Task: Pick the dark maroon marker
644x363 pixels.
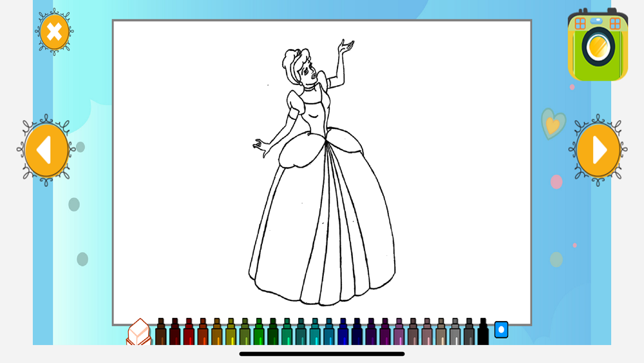Action: click(175, 331)
